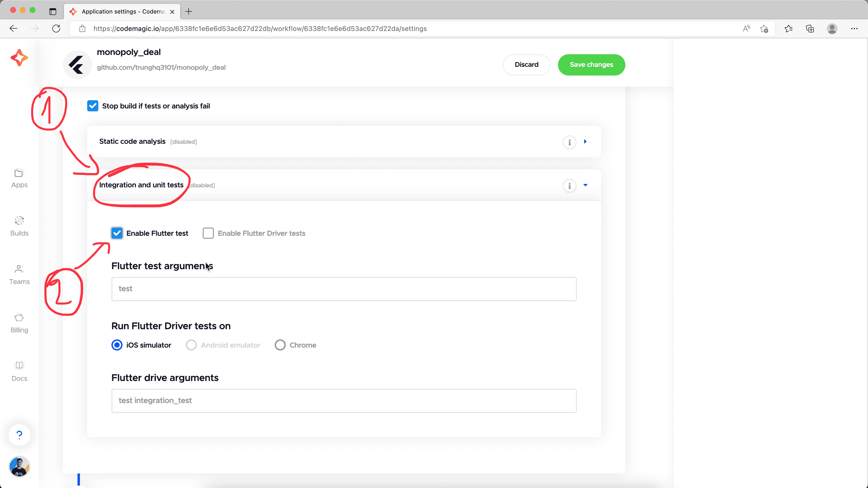868x488 pixels.
Task: Close the Application settings tab
Action: 172,12
